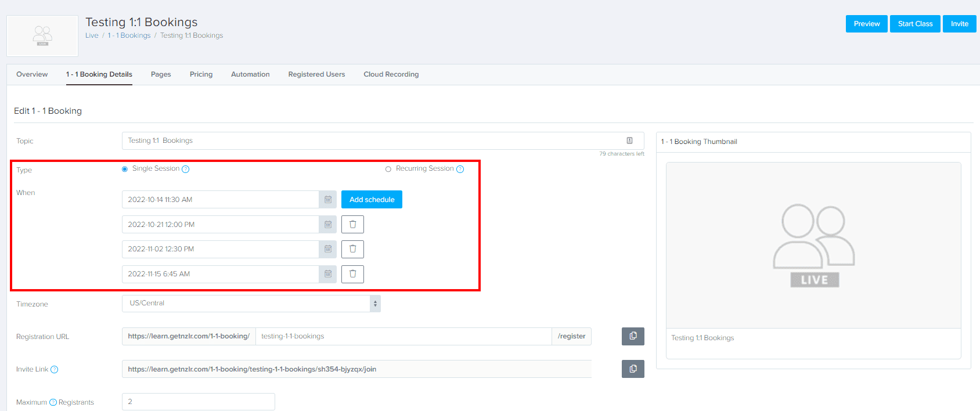The image size is (980, 411).
Task: Delete the 2022-11-02 12:30 PM schedule
Action: point(352,249)
